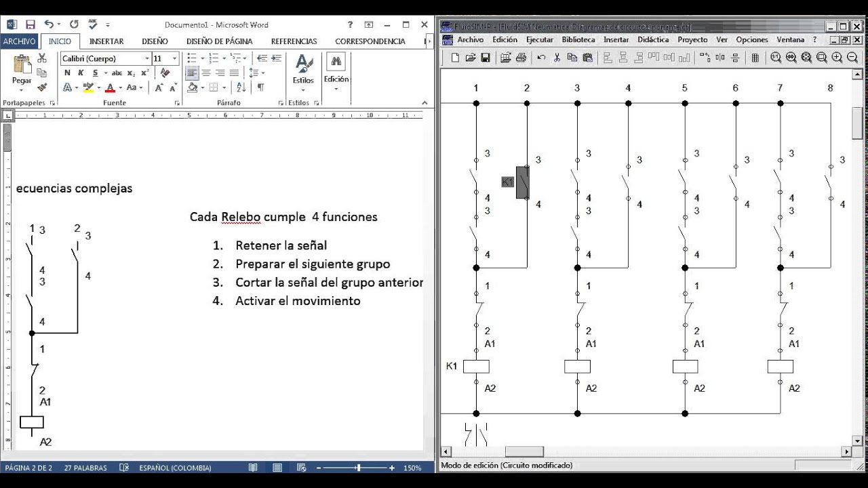
Task: Click the FluidSIM copy icon
Action: click(572, 58)
